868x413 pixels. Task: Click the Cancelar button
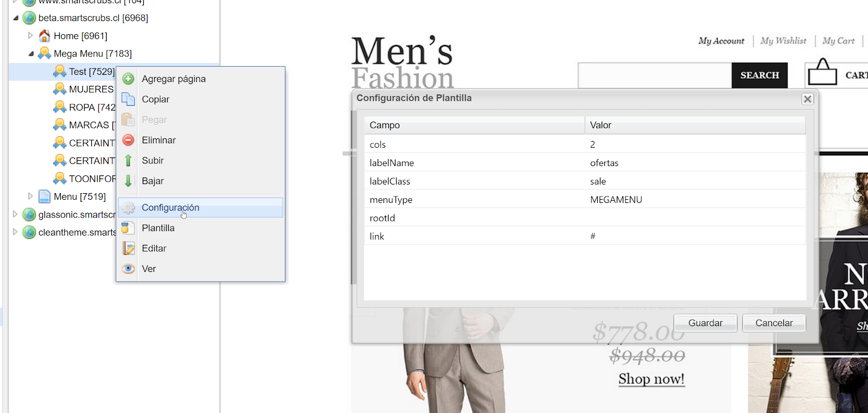pos(774,323)
